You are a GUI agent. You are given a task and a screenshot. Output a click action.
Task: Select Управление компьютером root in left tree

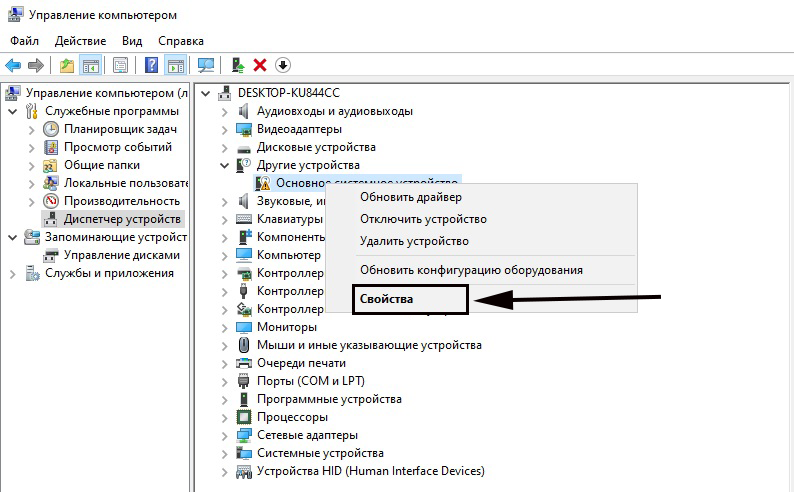coord(106,93)
